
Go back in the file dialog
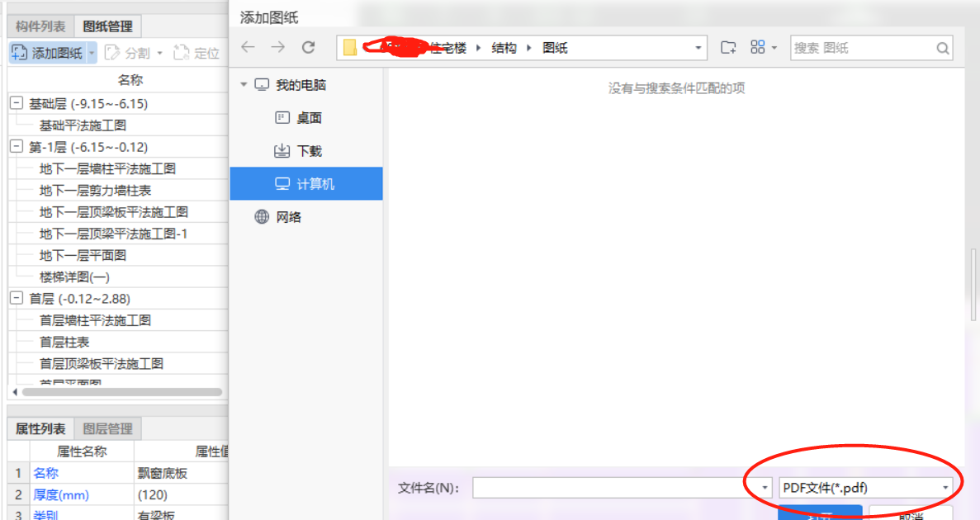249,48
